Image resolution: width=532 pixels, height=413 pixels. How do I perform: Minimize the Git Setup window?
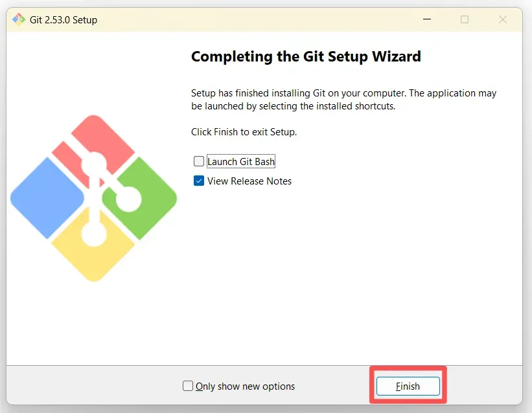click(x=427, y=19)
